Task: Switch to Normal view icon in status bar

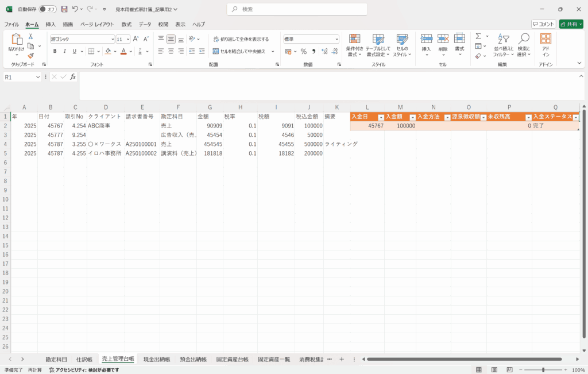Action: (x=479, y=370)
